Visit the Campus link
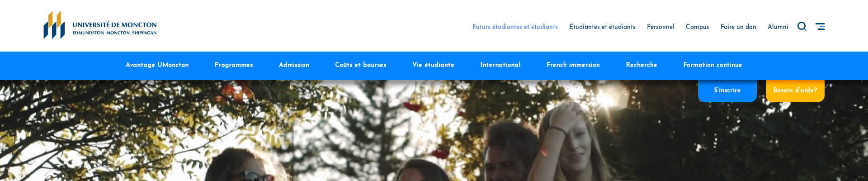 698,27
